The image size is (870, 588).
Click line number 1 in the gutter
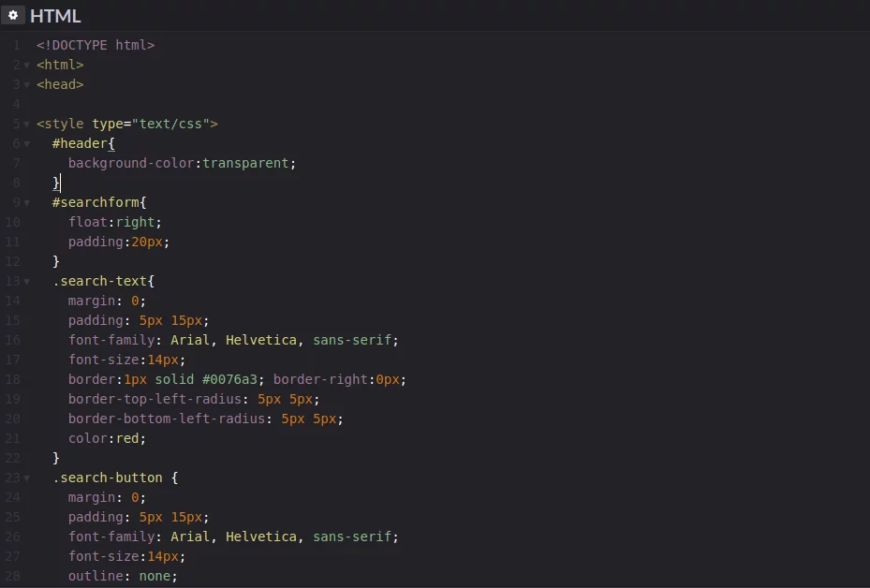coord(16,45)
